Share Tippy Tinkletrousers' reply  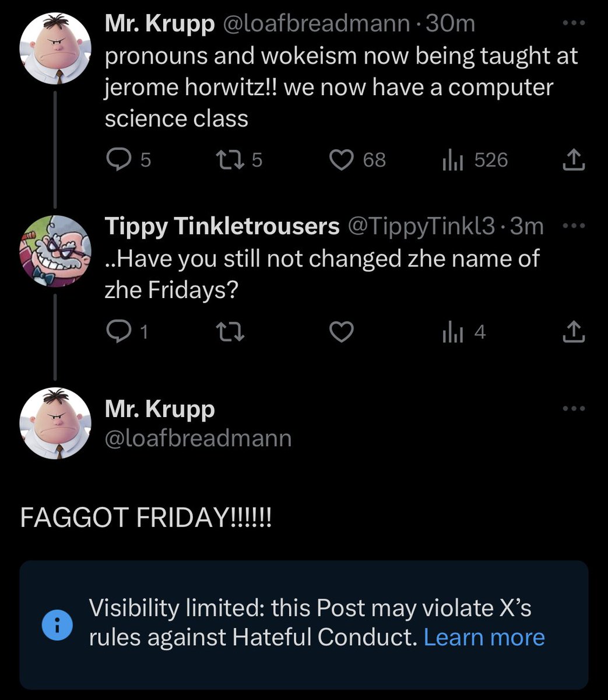click(573, 331)
